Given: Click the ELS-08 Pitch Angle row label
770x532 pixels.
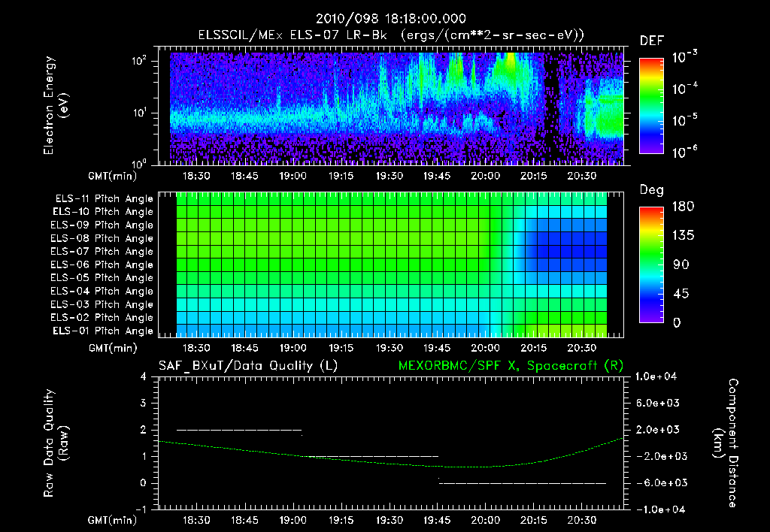Looking at the screenshot, I should pos(102,238).
